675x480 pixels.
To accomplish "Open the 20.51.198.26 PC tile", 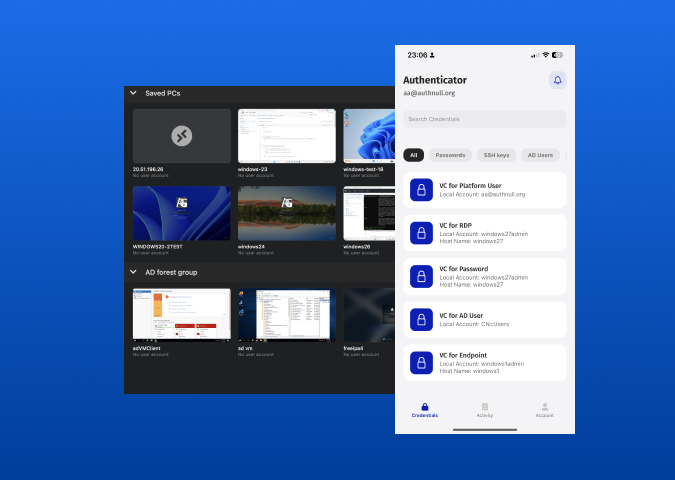I will click(x=182, y=136).
